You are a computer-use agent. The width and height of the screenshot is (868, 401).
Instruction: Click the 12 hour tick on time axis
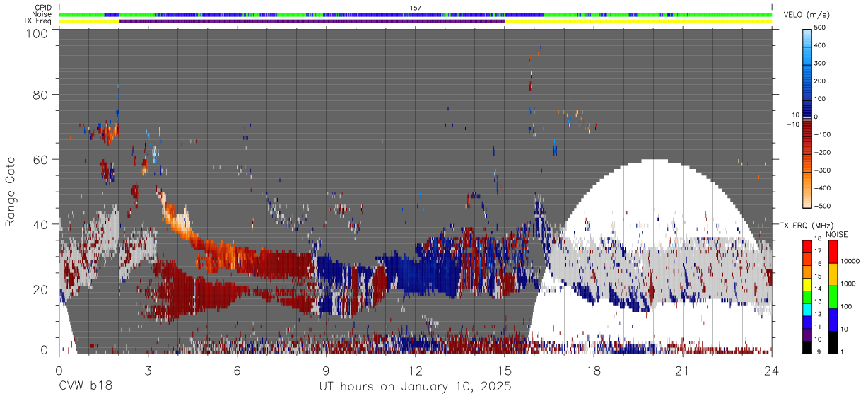point(416,370)
